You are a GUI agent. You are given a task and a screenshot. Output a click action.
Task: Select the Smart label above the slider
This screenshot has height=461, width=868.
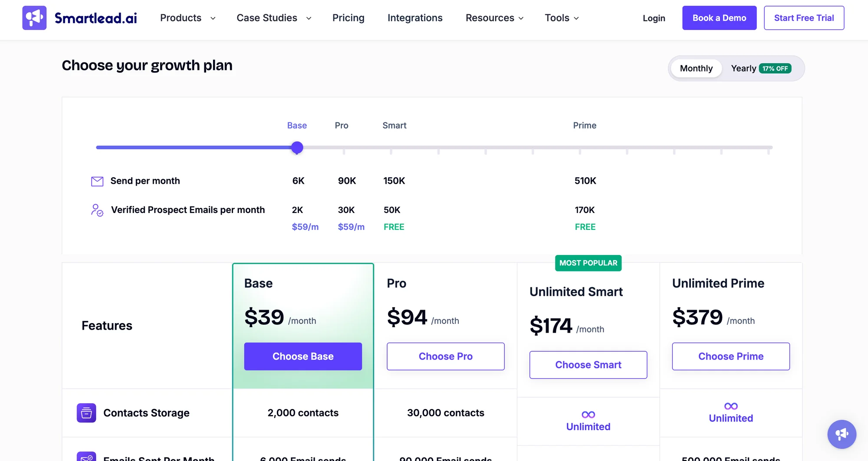(394, 125)
